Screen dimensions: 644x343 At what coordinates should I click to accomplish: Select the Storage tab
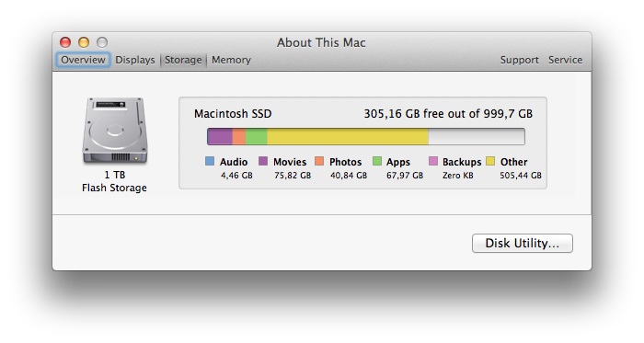[x=183, y=60]
